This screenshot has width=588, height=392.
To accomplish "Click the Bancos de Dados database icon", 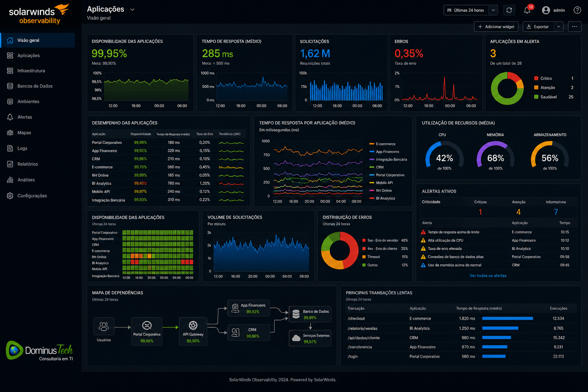I will 10,86.
